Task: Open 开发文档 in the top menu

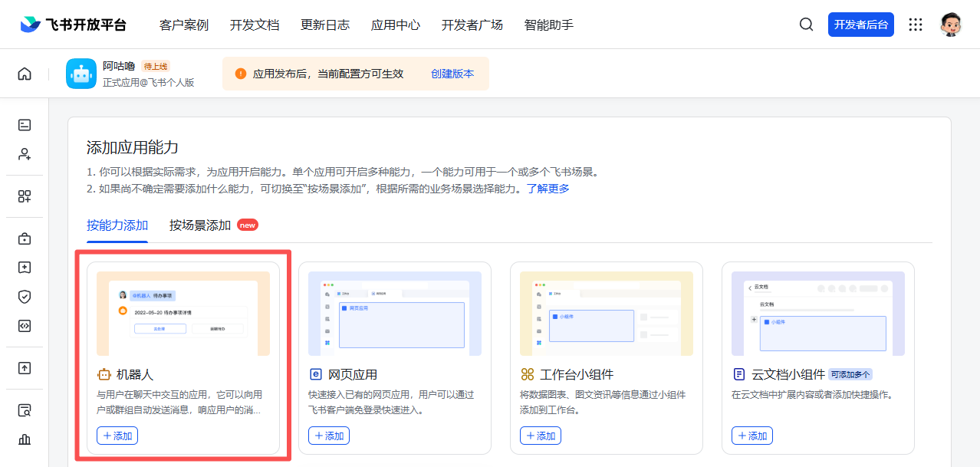Action: 255,25
